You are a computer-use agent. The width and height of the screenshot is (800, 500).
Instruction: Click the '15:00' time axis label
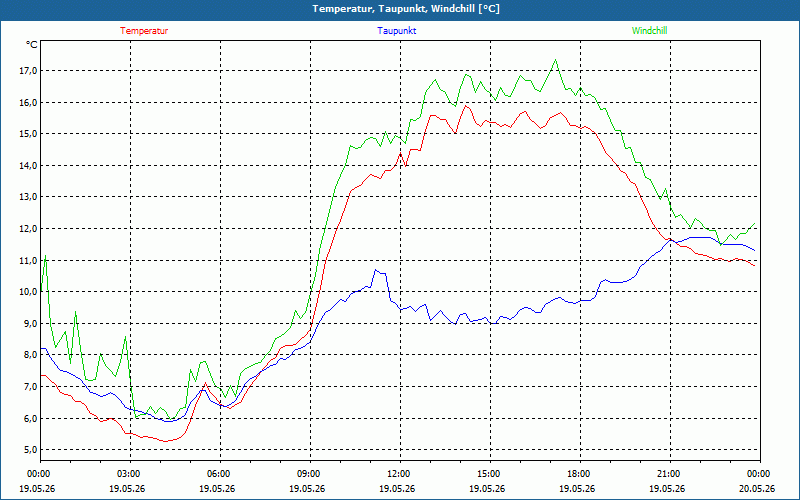tap(488, 474)
